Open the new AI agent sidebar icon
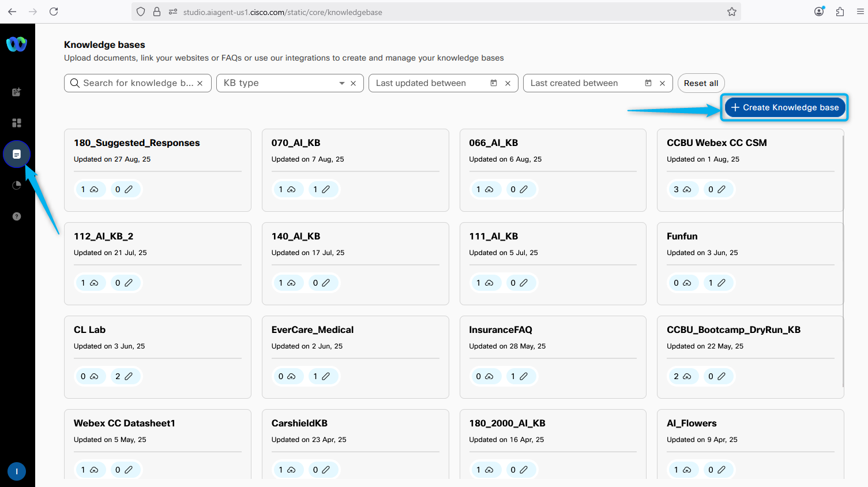Viewport: 868px width, 487px height. point(17,92)
